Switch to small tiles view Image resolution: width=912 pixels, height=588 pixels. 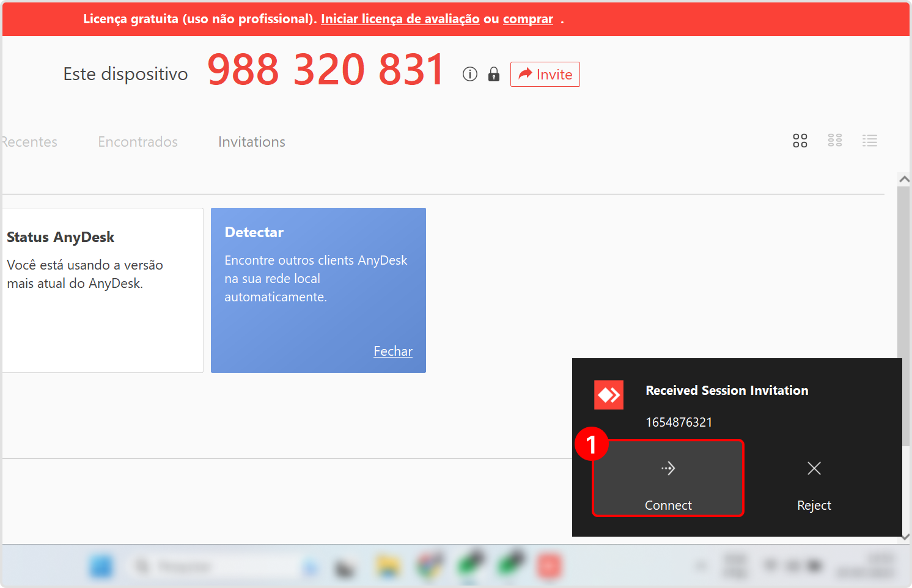(x=834, y=141)
